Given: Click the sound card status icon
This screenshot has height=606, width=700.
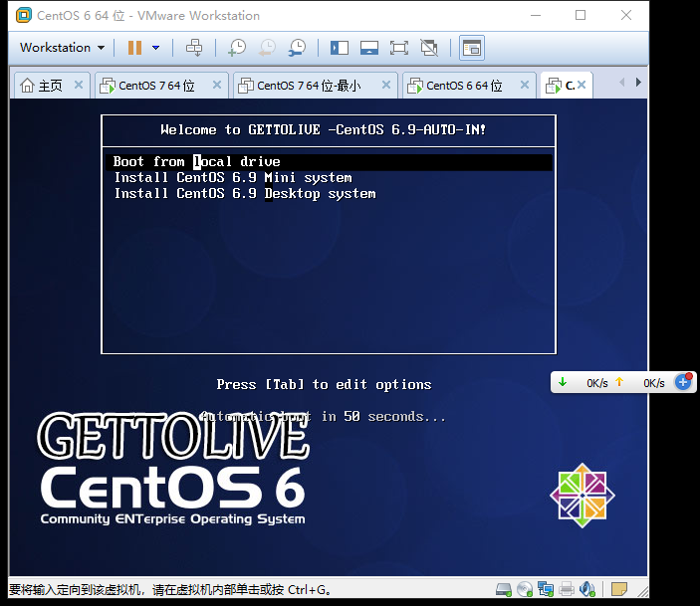Looking at the screenshot, I should coord(587,589).
